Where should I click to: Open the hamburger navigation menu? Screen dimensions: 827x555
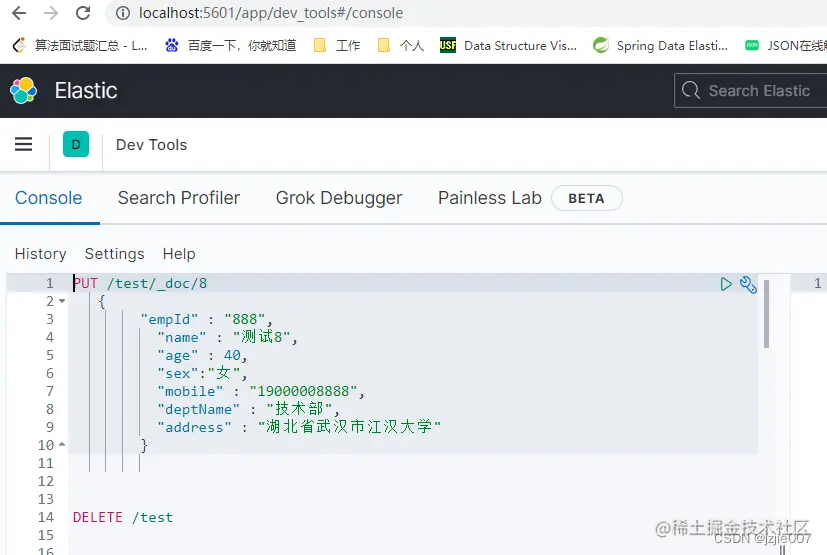pyautogui.click(x=23, y=144)
